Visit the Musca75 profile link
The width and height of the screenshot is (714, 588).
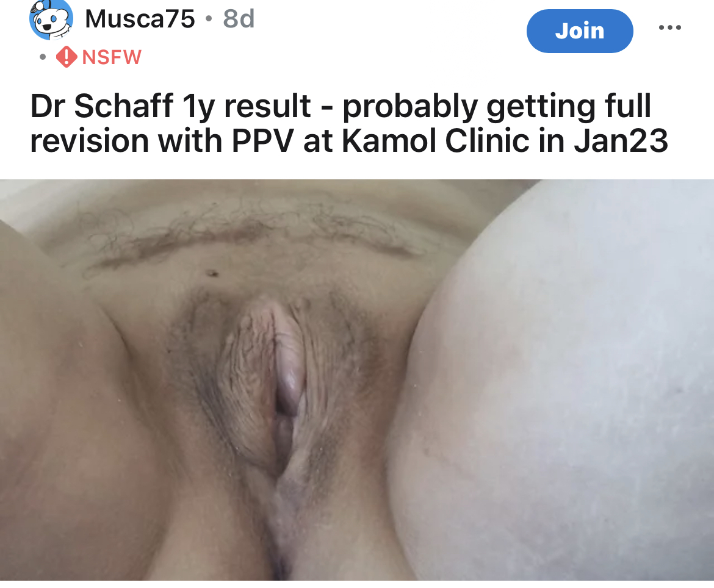(140, 19)
